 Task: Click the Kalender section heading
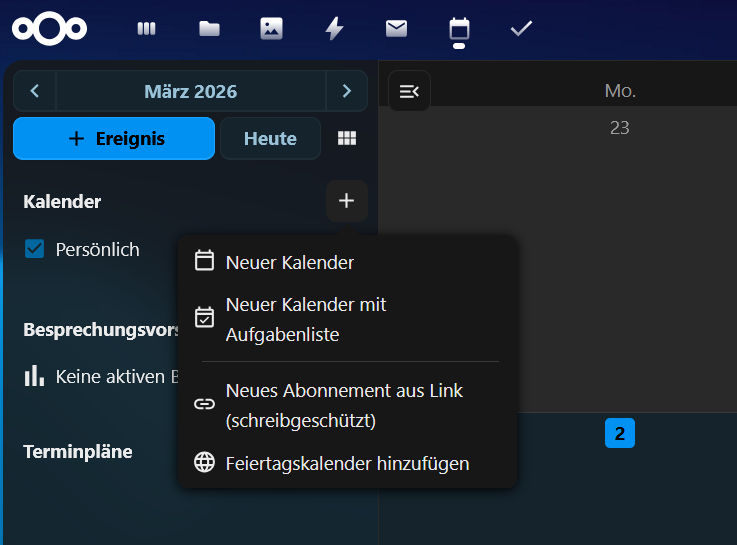[x=62, y=202]
